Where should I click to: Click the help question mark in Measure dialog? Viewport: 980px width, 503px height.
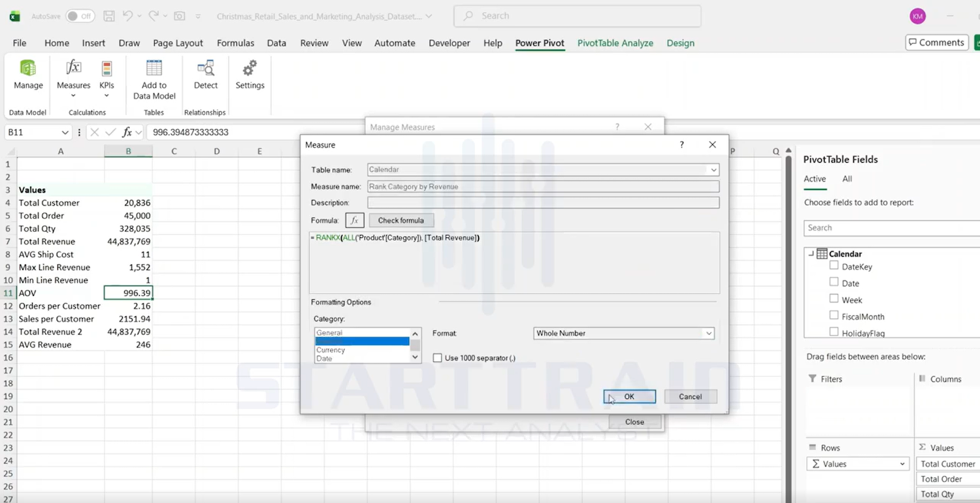[681, 144]
